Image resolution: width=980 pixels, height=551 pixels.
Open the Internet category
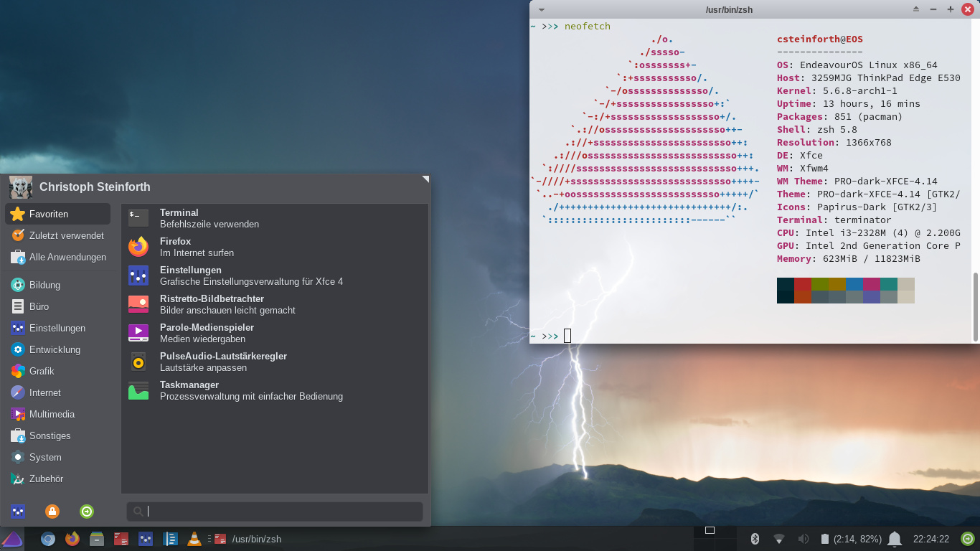click(57, 392)
